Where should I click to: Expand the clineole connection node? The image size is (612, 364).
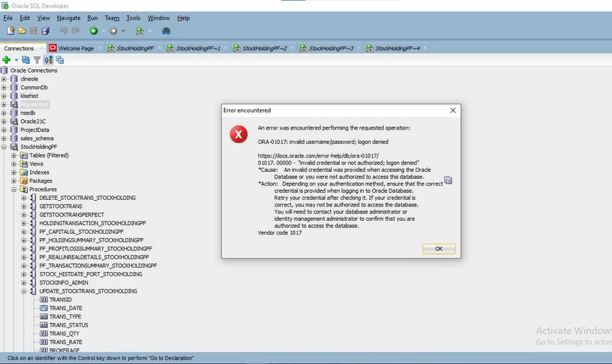coord(4,79)
